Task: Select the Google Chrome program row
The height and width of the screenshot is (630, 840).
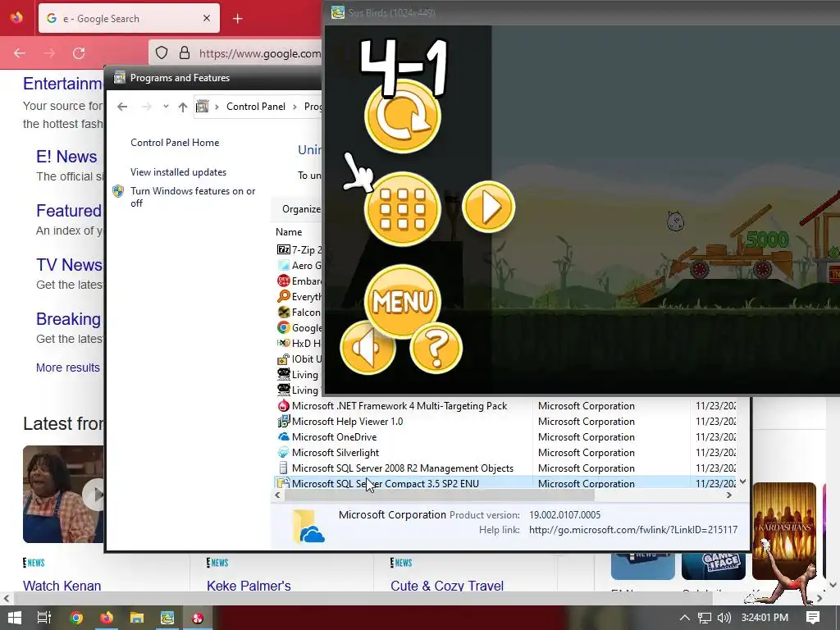Action: point(299,328)
